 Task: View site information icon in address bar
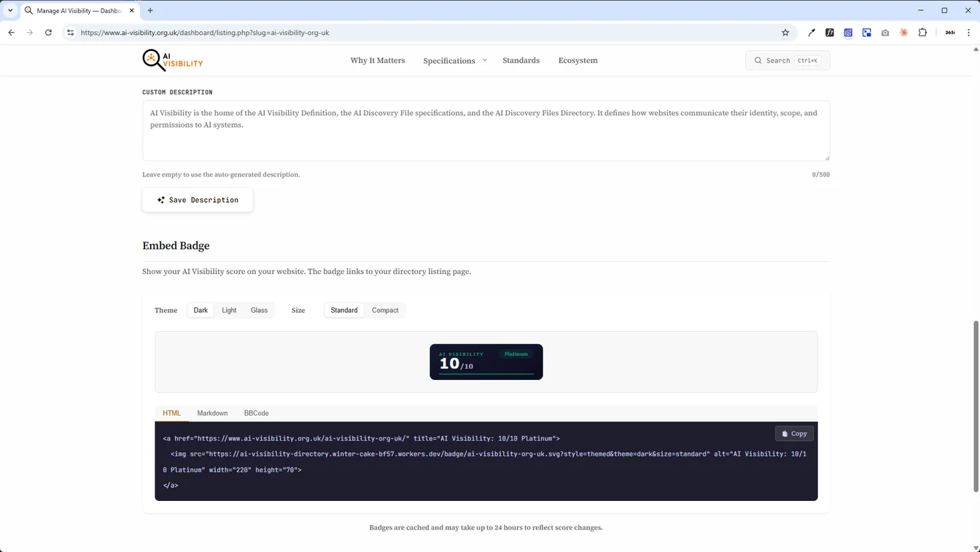pos(70,33)
